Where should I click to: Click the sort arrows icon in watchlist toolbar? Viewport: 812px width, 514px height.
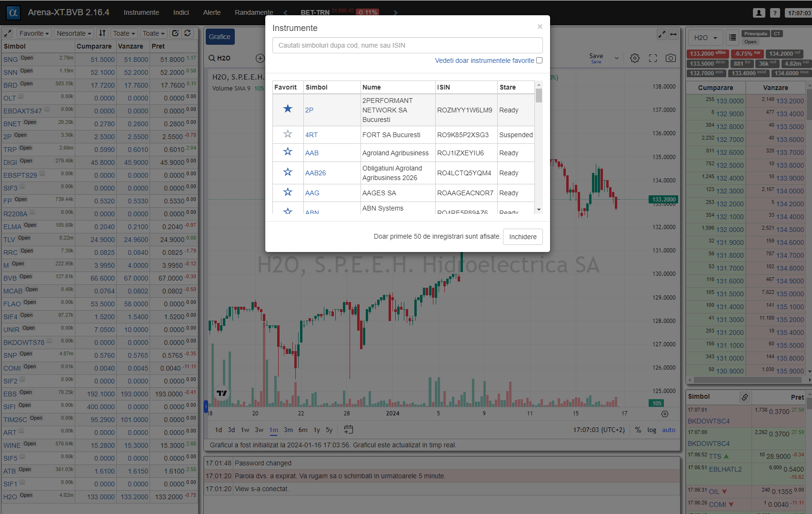click(102, 33)
